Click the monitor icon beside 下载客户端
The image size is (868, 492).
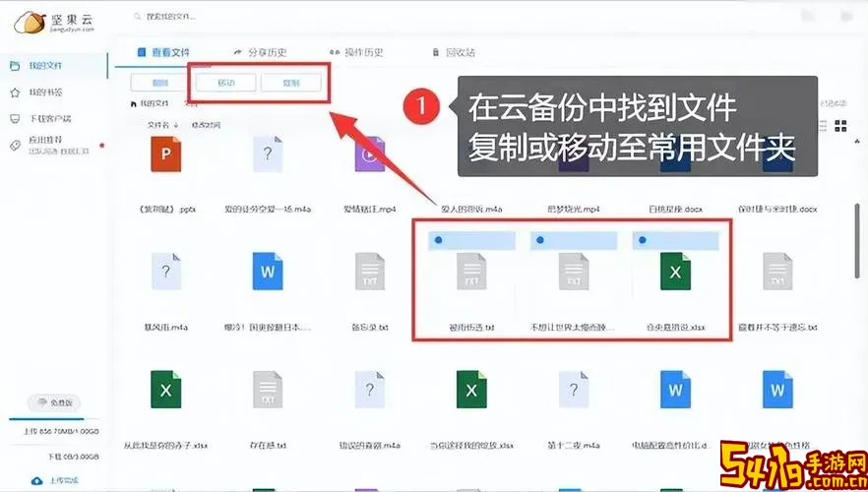coord(15,118)
